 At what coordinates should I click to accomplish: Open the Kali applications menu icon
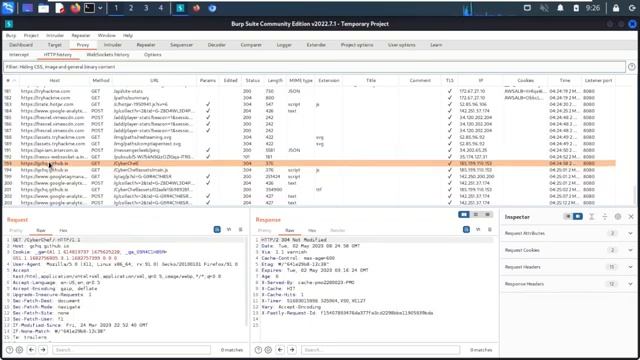click(8, 8)
